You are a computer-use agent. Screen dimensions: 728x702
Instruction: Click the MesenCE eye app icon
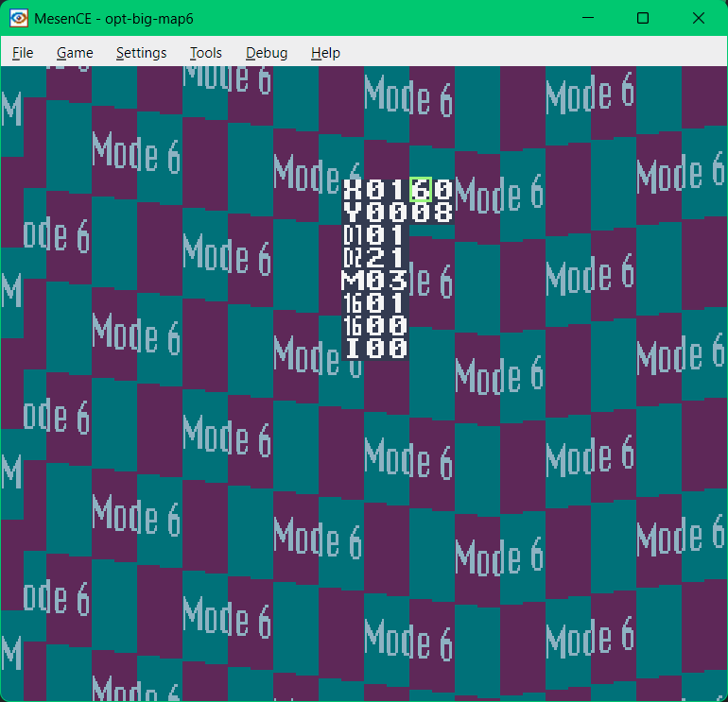tap(19, 19)
